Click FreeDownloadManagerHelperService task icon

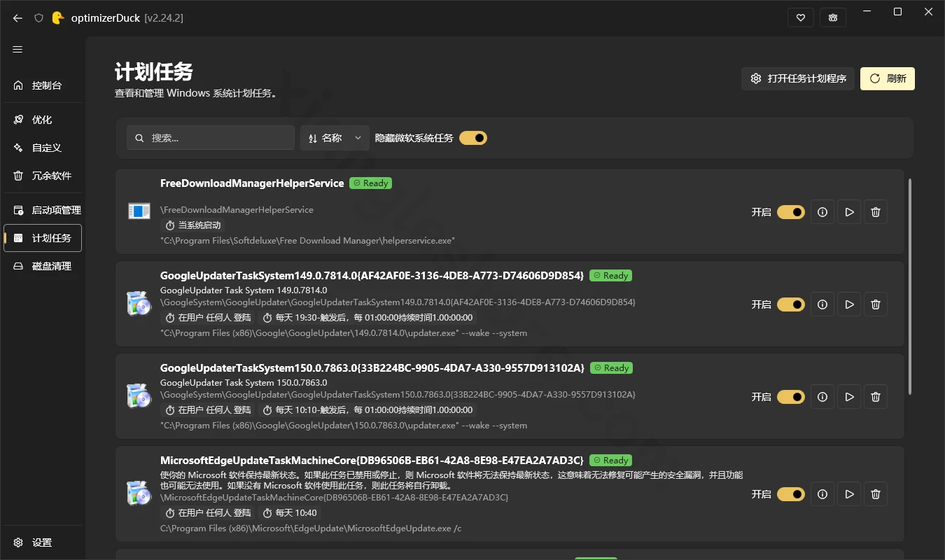click(139, 211)
